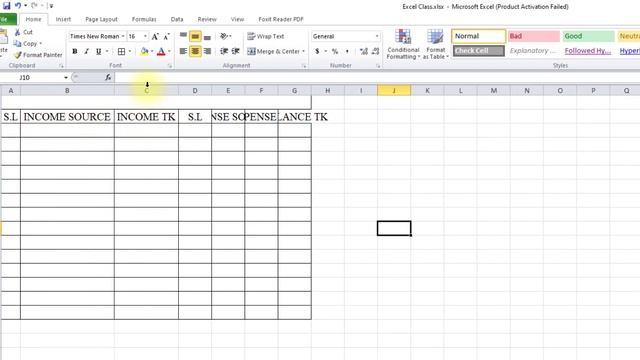Click the Undo arrow icon
The image size is (640, 360).
tap(18, 6)
